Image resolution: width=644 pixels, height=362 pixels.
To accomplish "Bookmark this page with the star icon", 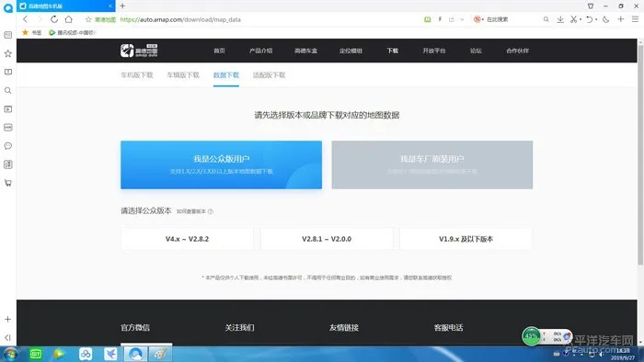I will [x=88, y=19].
